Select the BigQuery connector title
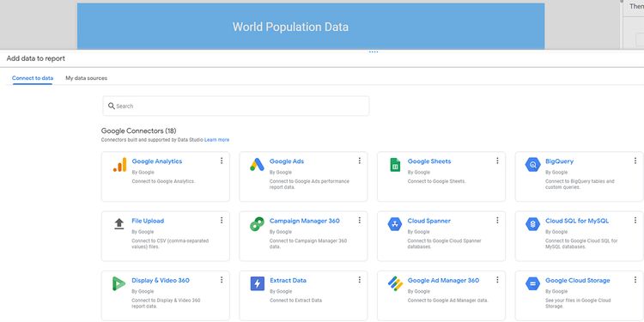 (x=559, y=161)
